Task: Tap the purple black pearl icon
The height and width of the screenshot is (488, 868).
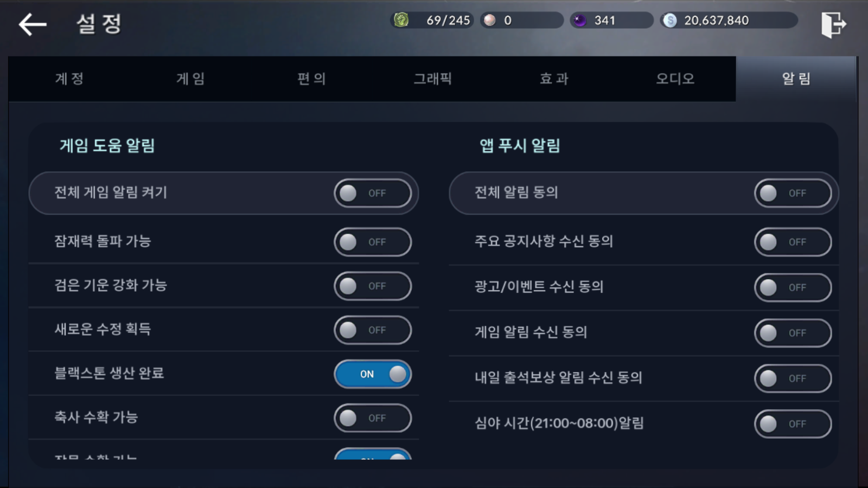Action: tap(580, 21)
